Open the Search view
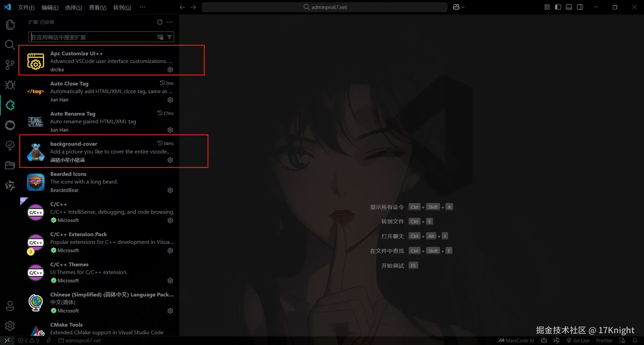 pos(10,45)
